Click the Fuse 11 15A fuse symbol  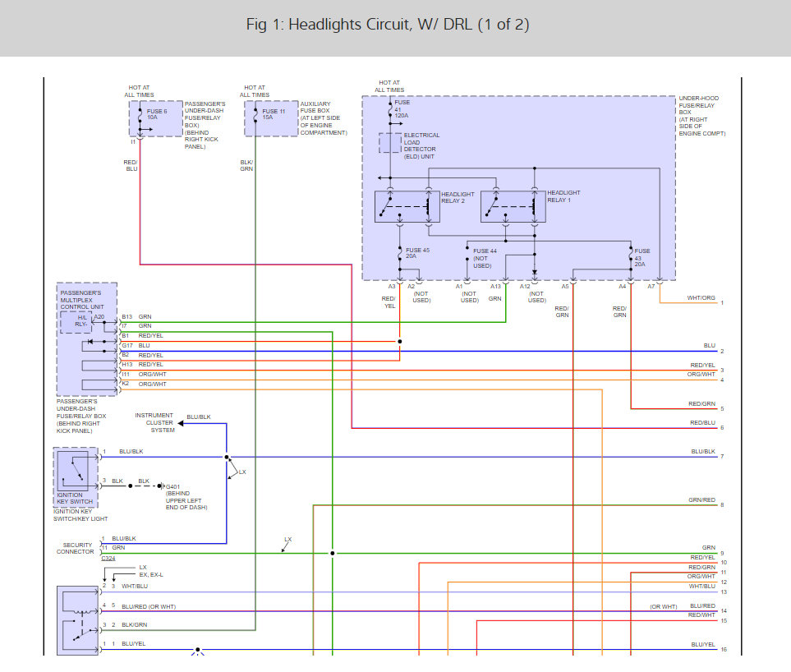tap(255, 114)
